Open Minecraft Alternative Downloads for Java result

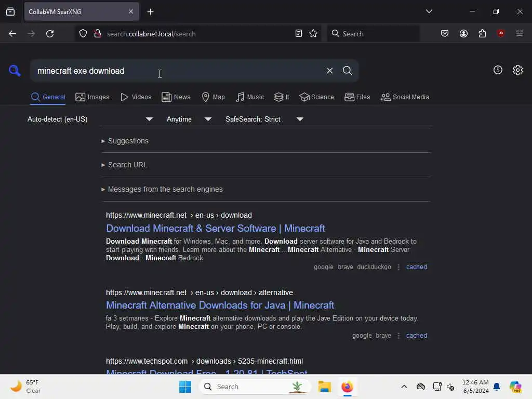click(220, 305)
